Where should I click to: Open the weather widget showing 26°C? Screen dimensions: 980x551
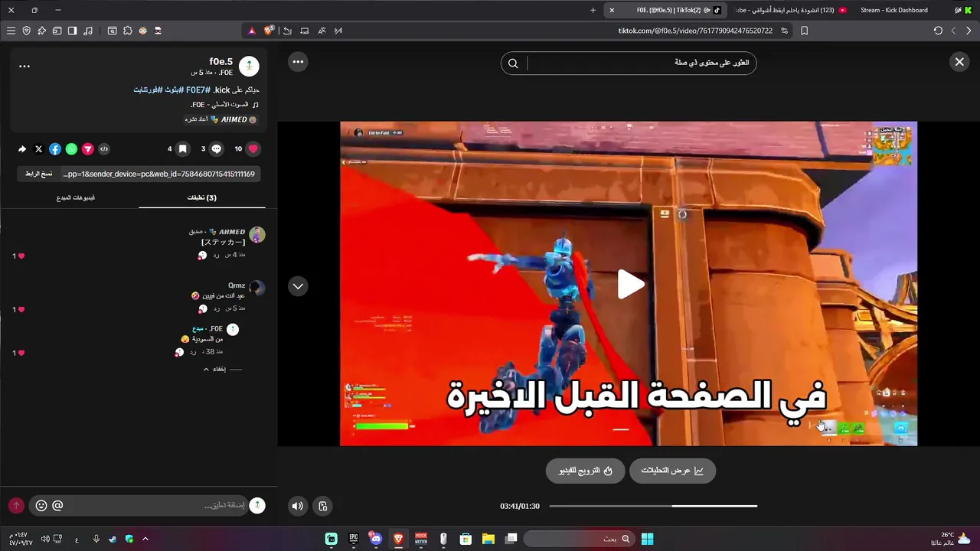point(951,539)
